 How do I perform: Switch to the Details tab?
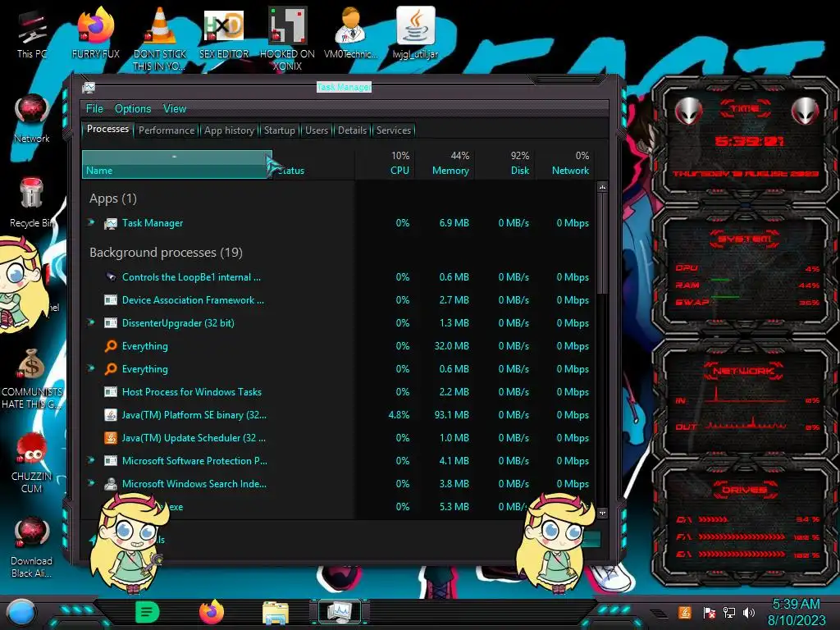click(x=353, y=130)
